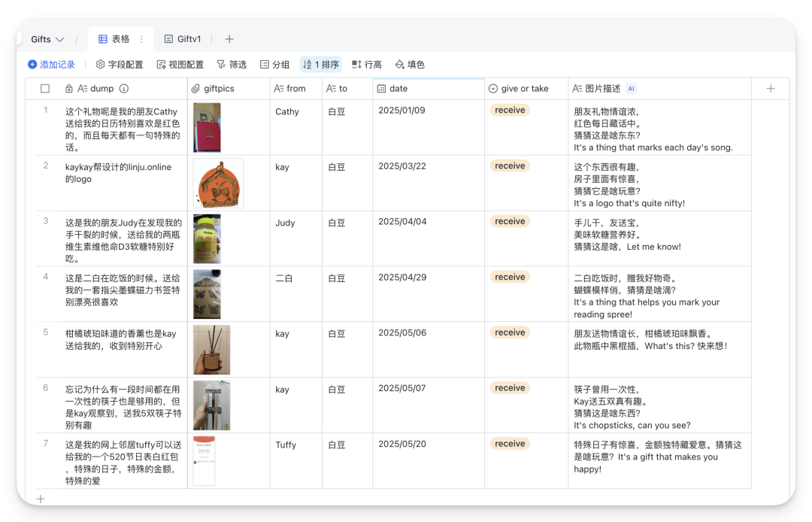Open the butterfly bookmark thumbnail

[208, 294]
